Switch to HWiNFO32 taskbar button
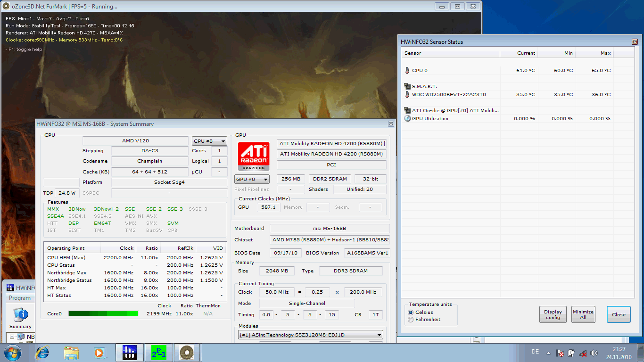This screenshot has width=644, height=362. [129, 353]
